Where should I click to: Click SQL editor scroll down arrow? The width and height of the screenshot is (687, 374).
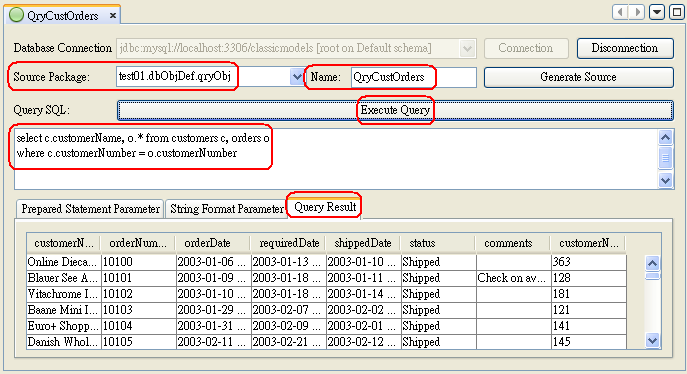coord(665,180)
